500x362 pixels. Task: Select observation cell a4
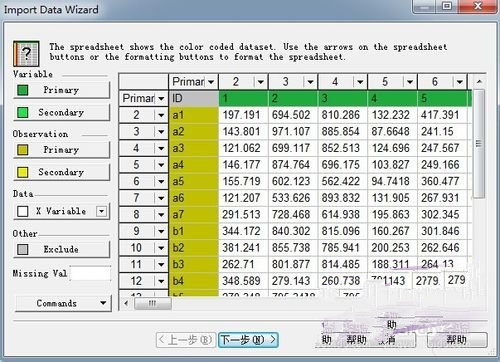(x=194, y=165)
